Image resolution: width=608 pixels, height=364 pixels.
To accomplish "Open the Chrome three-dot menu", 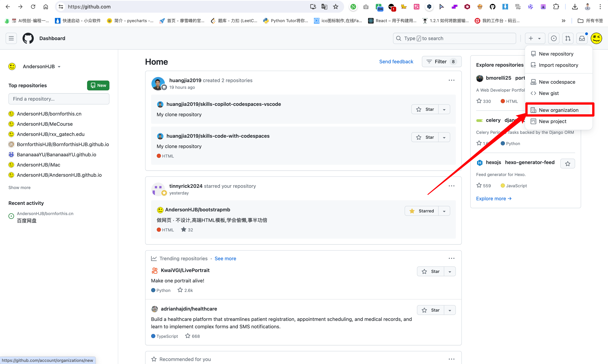I will [600, 7].
